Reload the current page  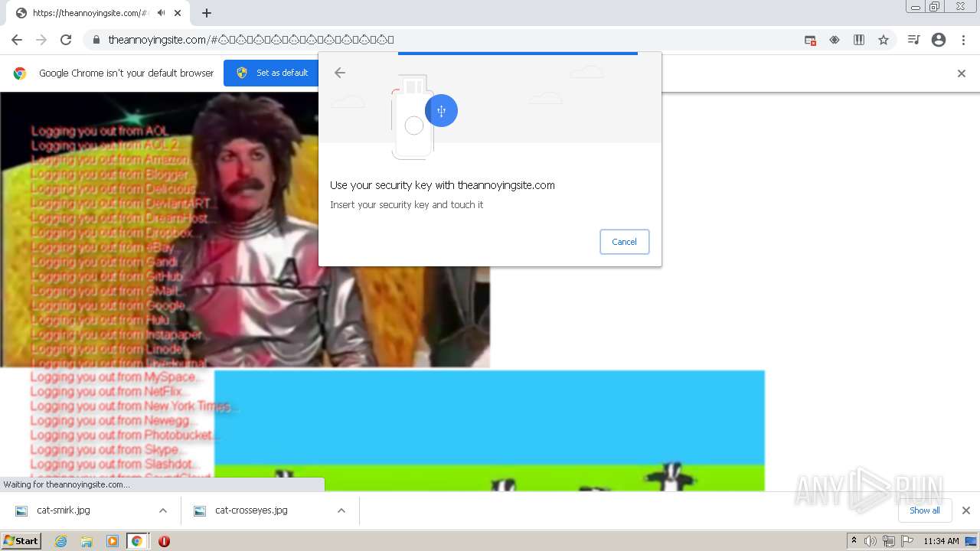(x=66, y=40)
